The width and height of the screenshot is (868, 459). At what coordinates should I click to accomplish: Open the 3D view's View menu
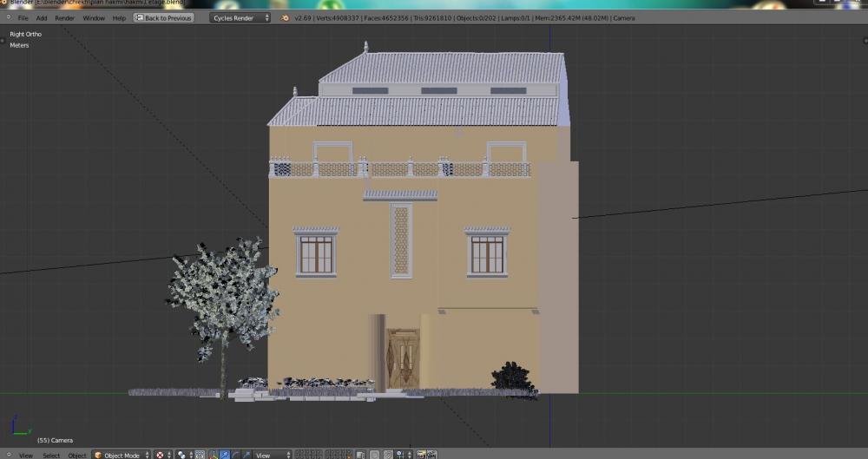pos(25,456)
